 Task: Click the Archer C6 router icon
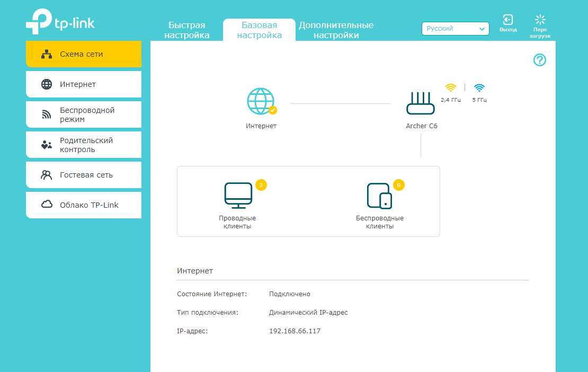(x=420, y=103)
